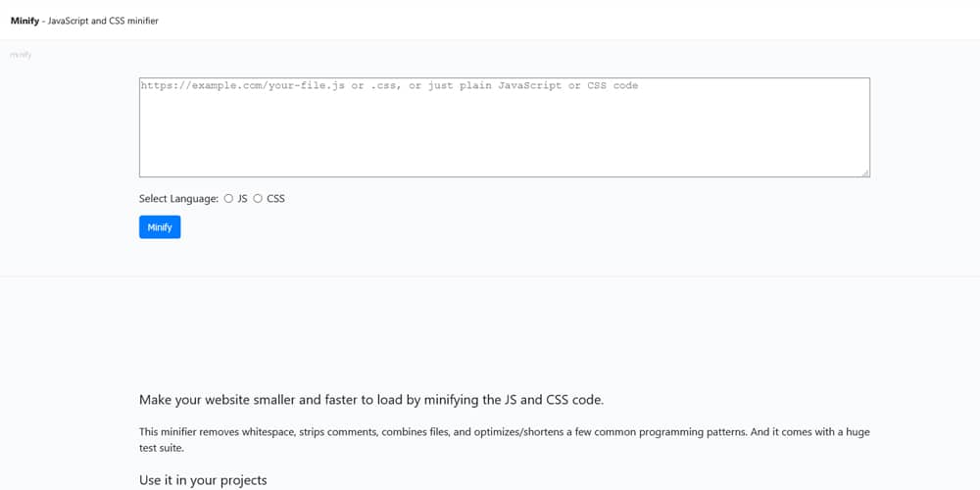Click the 'Select Language:' label
Image resolution: width=980 pixels, height=490 pixels.
178,199
